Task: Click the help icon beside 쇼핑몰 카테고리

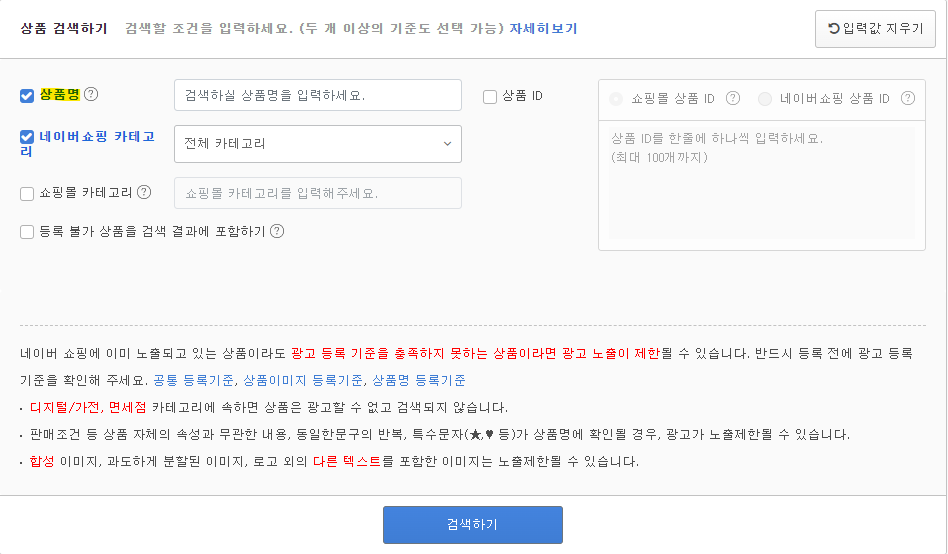Action: [144, 192]
